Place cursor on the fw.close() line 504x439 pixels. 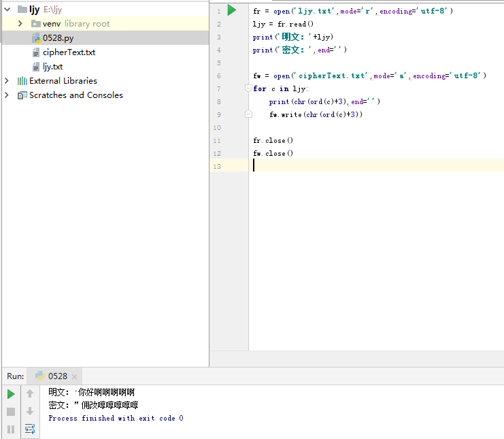273,154
